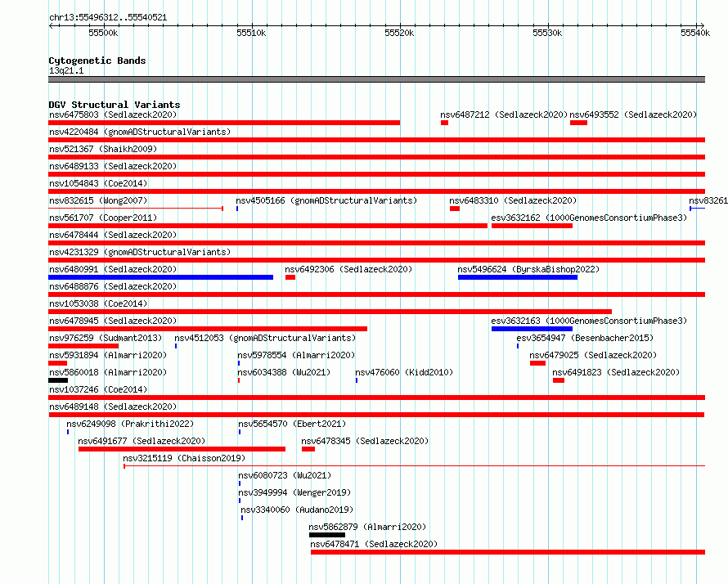Click nsv6489148 (Sedlazeck2020) label
Image resolution: width=728 pixels, height=584 pixels.
click(113, 407)
